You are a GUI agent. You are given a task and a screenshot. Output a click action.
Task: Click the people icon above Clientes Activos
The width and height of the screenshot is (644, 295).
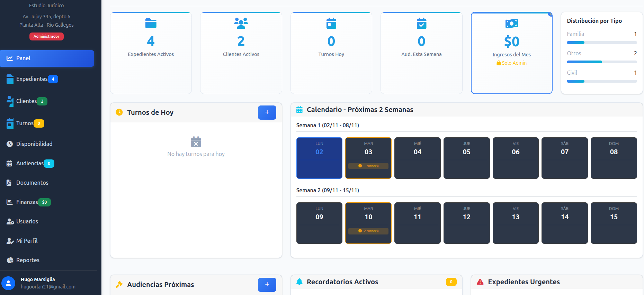[241, 24]
